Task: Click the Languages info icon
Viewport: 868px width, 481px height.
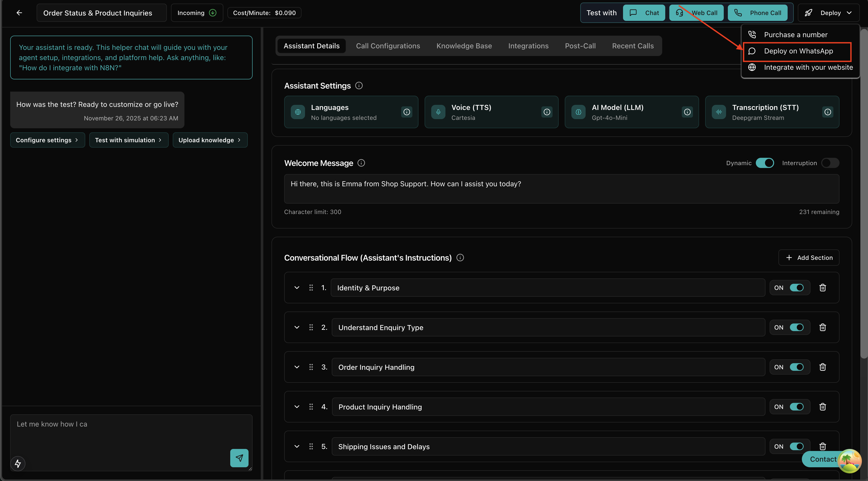Action: click(x=406, y=112)
